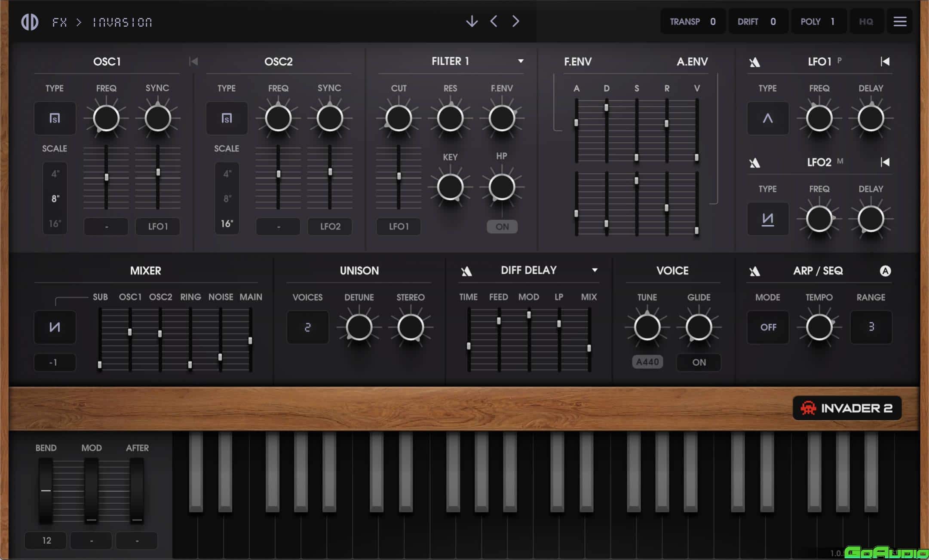This screenshot has width=929, height=560.
Task: Click the LFO2 retrigger icon
Action: (x=885, y=162)
